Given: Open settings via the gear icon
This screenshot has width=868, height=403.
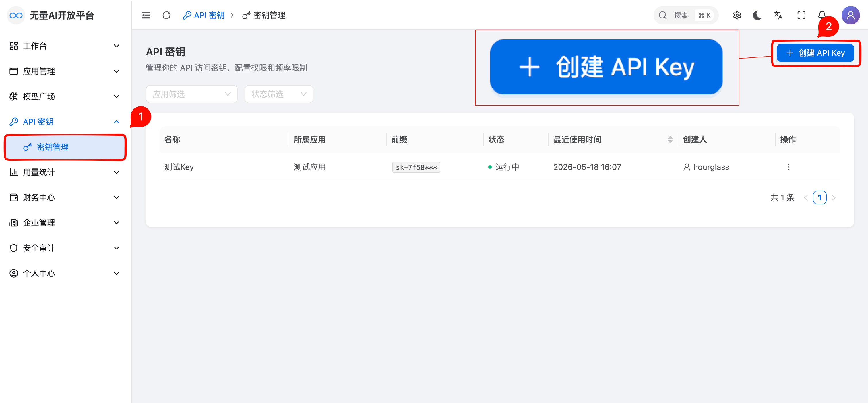Looking at the screenshot, I should (x=737, y=15).
